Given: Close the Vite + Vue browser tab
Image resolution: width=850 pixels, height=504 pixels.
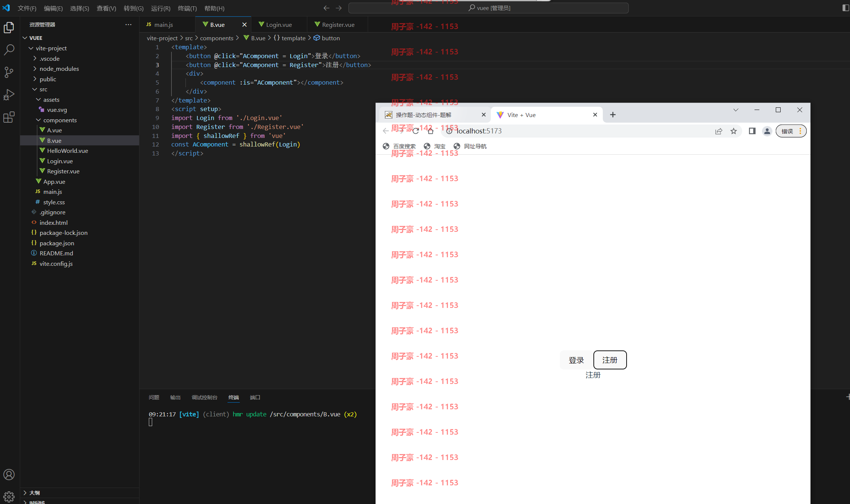Looking at the screenshot, I should tap(595, 115).
